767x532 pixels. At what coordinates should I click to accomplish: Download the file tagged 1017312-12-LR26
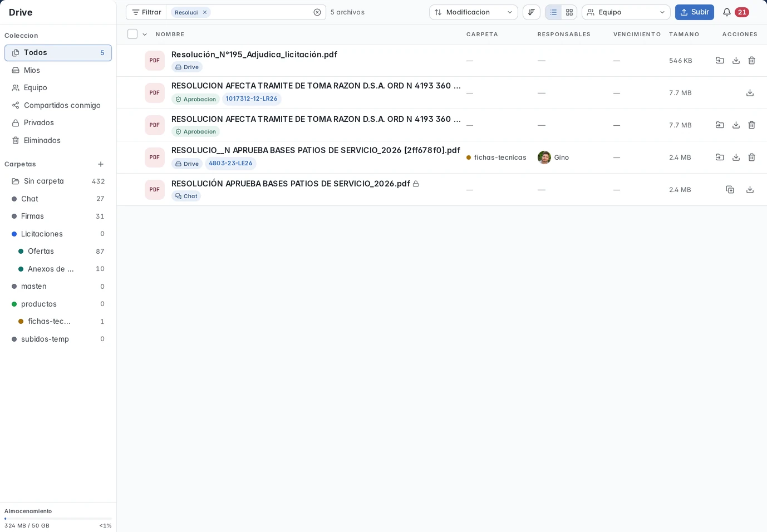750,92
